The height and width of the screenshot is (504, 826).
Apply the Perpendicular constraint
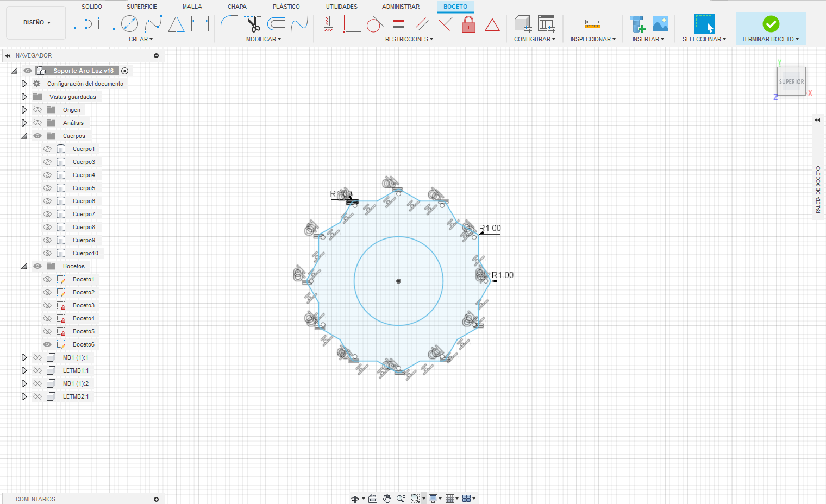[445, 24]
